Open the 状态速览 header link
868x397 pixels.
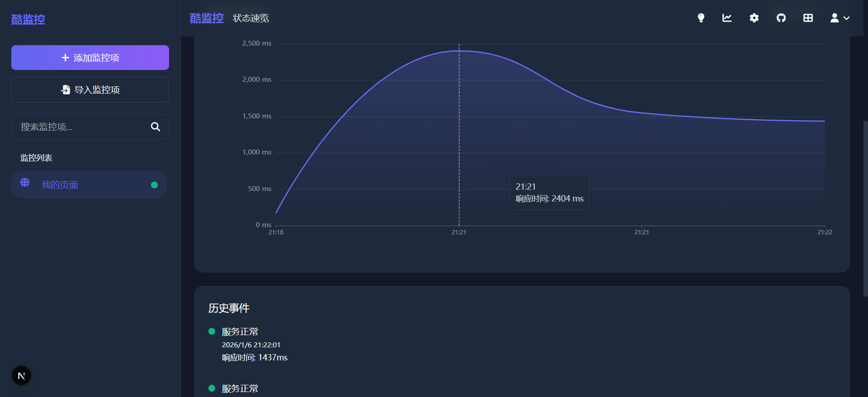251,18
